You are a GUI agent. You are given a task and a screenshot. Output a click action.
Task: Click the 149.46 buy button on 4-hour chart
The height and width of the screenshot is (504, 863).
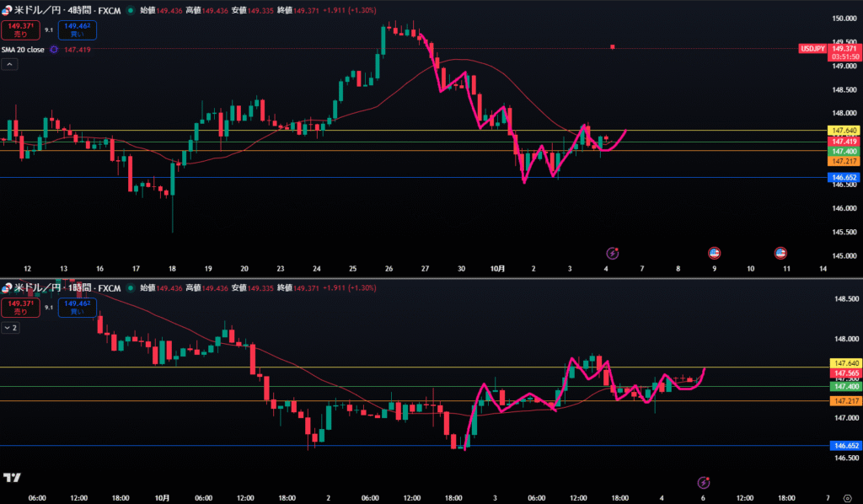tap(78, 29)
